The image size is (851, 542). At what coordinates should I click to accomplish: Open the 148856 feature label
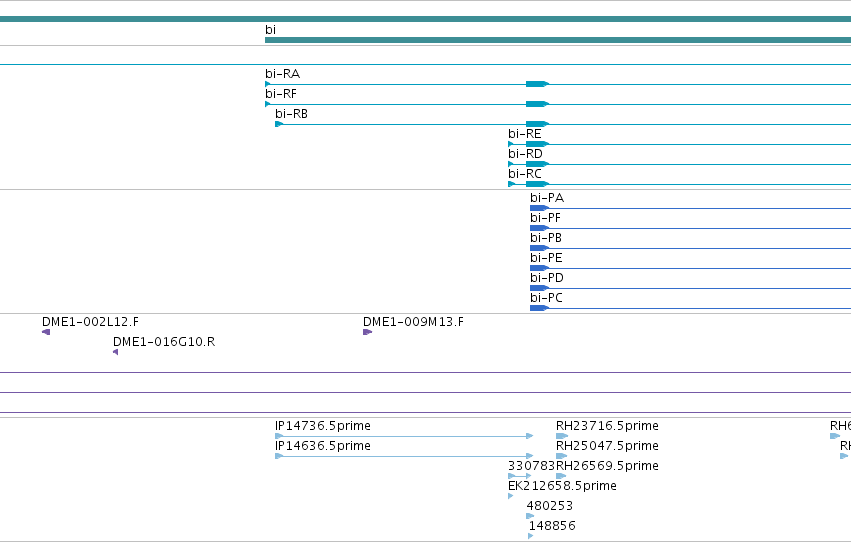pos(552,526)
